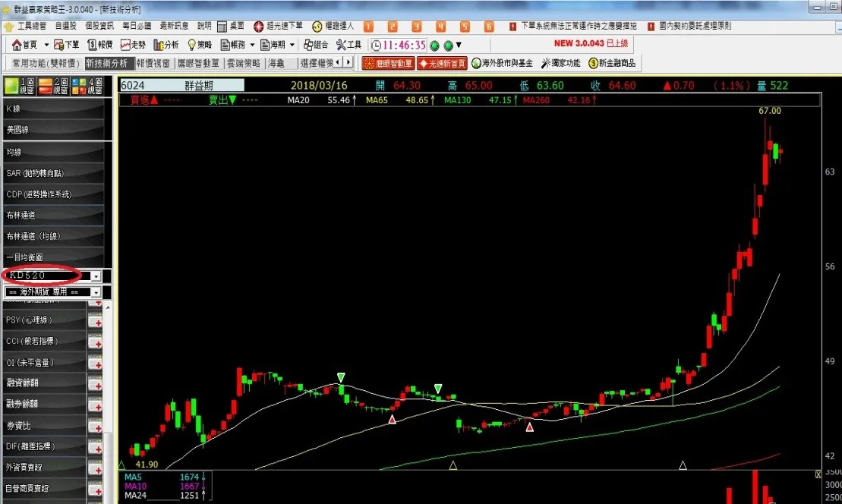Switch to orange workspace button 4
842x504 pixels.
441,27
